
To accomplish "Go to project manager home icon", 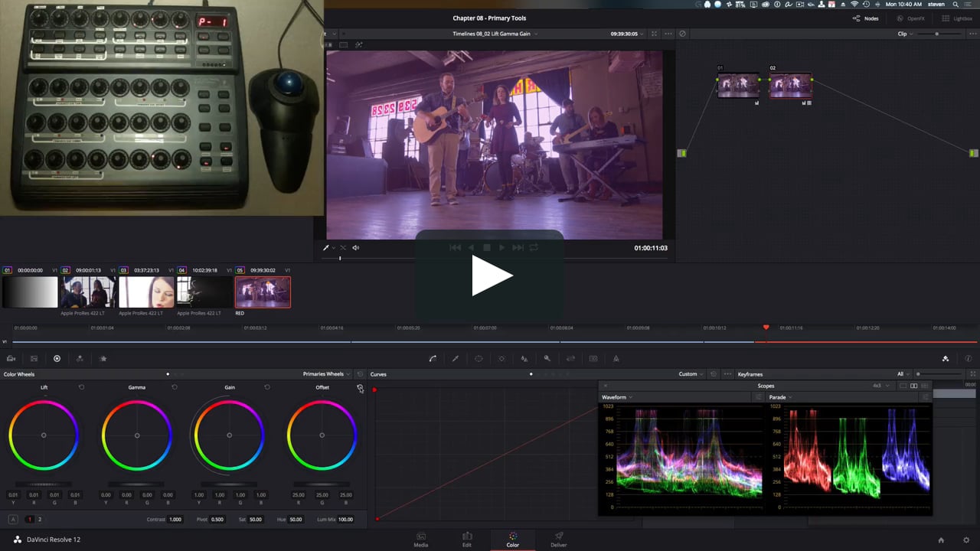I will (941, 540).
